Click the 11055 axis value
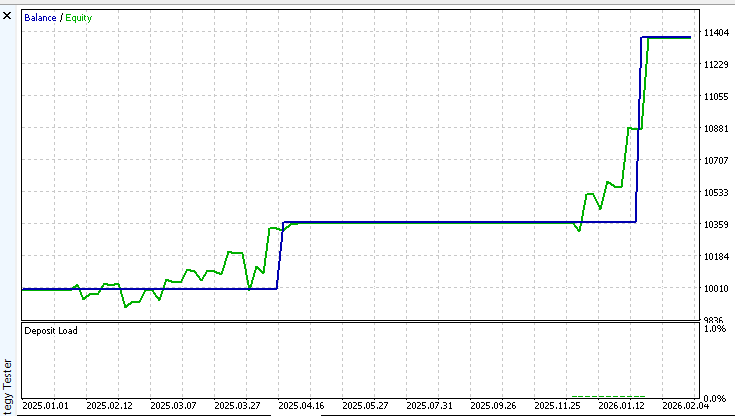The height and width of the screenshot is (416, 735). 716,97
